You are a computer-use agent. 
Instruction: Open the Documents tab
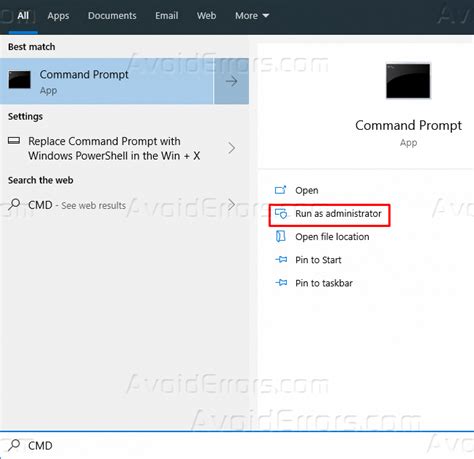pyautogui.click(x=112, y=16)
